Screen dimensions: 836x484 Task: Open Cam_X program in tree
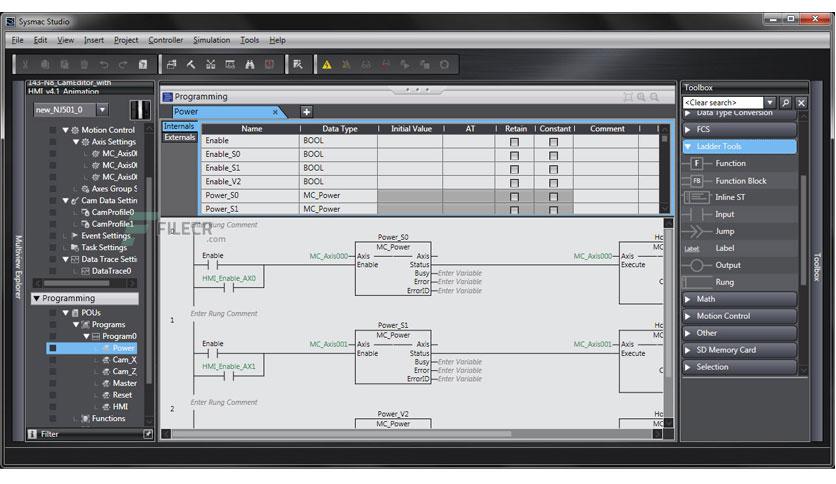pos(124,360)
